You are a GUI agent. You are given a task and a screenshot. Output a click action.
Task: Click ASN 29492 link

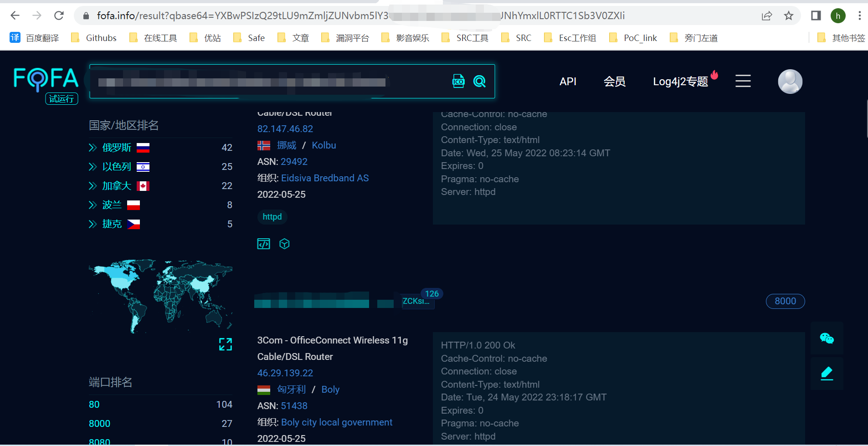click(294, 162)
